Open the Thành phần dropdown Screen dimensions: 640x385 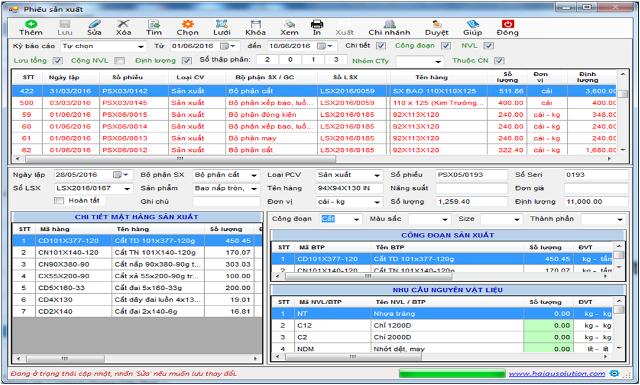pyautogui.click(x=620, y=219)
